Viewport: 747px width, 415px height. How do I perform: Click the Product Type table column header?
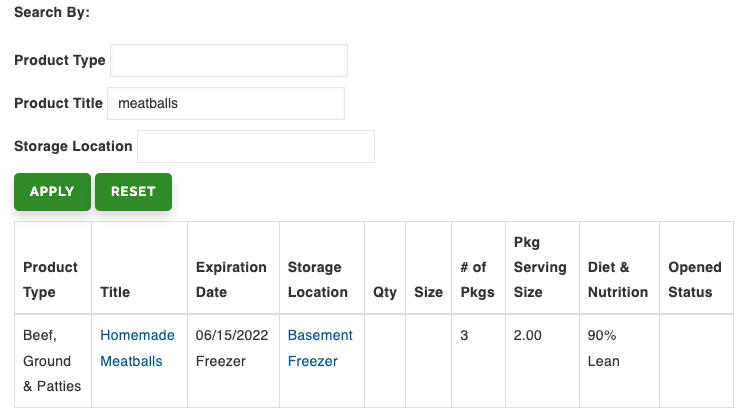point(51,280)
